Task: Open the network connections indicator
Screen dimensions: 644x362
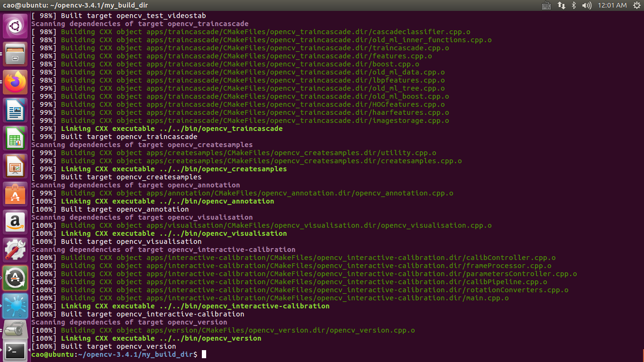Action: click(561, 6)
